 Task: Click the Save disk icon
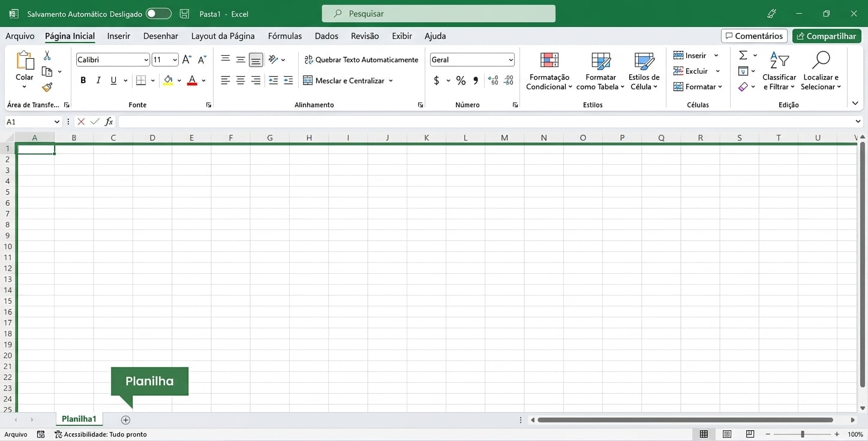click(x=184, y=13)
